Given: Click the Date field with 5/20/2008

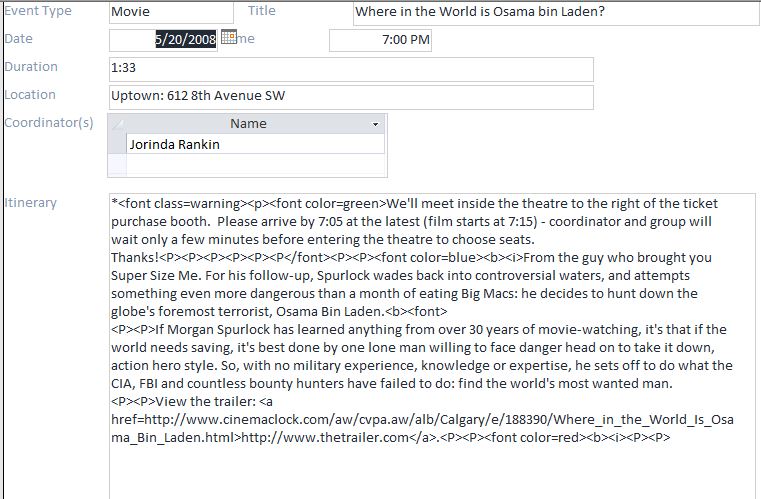Looking at the screenshot, I should 163,40.
